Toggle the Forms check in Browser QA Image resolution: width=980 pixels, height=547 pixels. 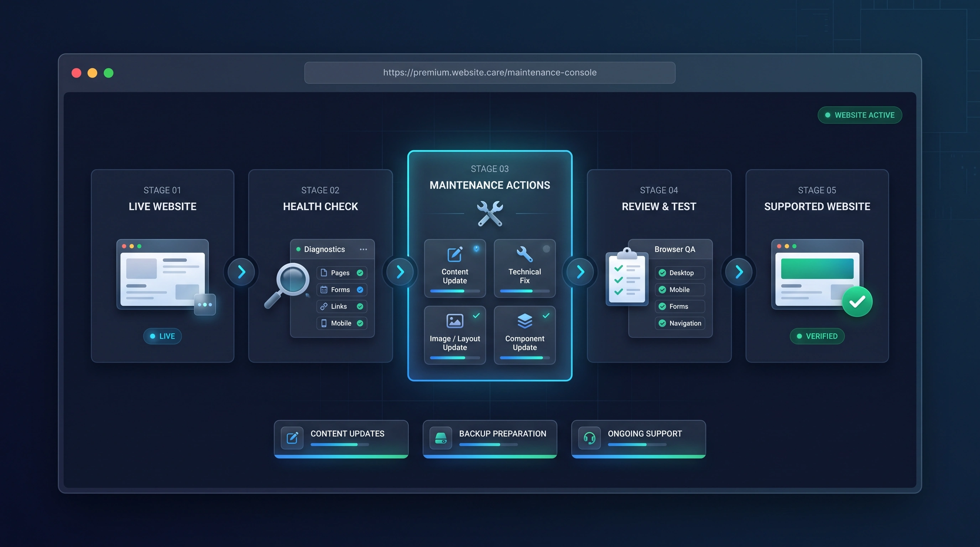[x=662, y=306]
